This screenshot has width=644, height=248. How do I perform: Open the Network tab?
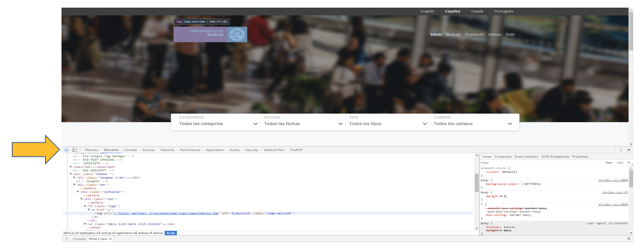point(167,150)
